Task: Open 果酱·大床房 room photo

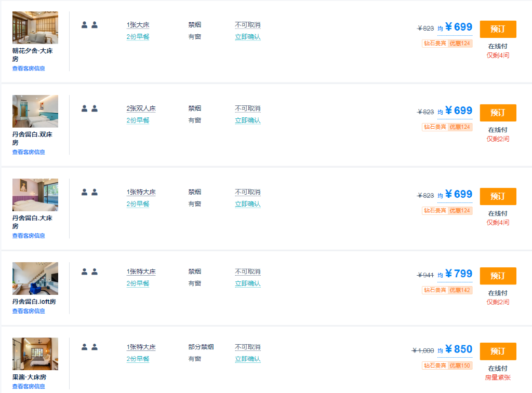Action: (35, 354)
